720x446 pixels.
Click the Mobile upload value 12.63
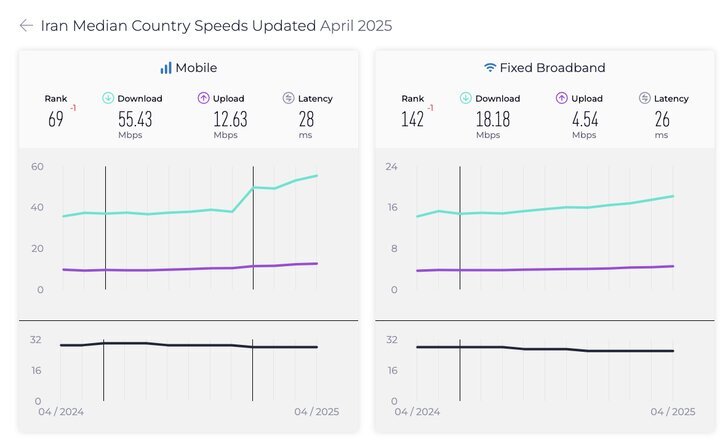click(x=230, y=119)
